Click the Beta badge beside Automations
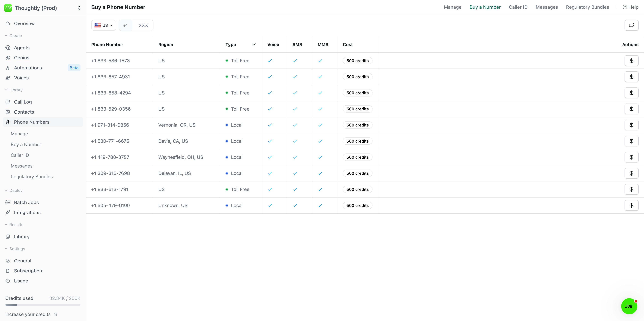This screenshot has width=644, height=321. tap(74, 68)
